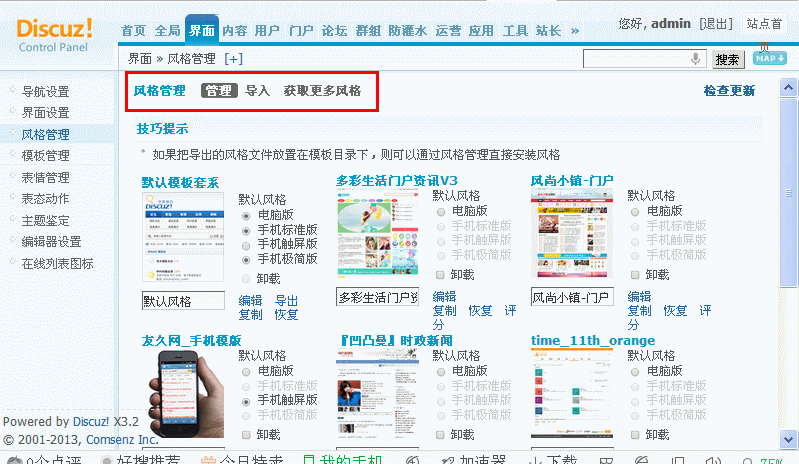
Task: Switch to the 内容 top menu
Action: pyautogui.click(x=235, y=31)
